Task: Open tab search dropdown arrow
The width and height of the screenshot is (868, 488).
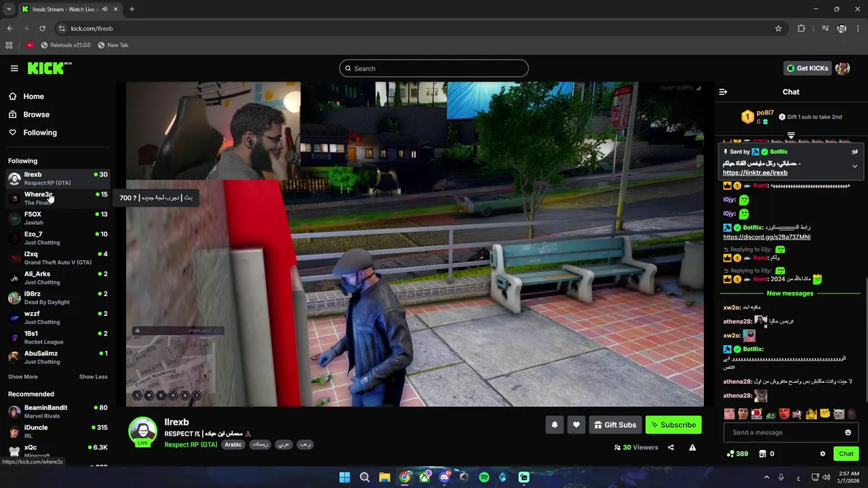Action: coord(9,9)
